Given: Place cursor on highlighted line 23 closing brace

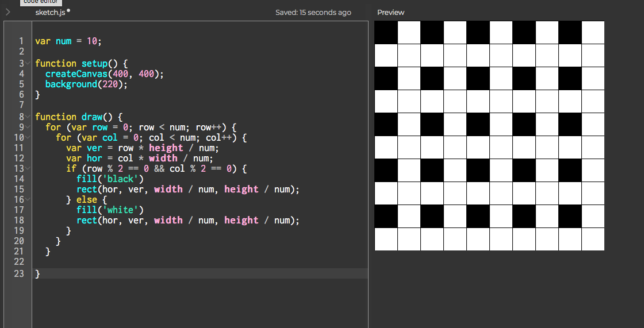Looking at the screenshot, I should pos(38,274).
